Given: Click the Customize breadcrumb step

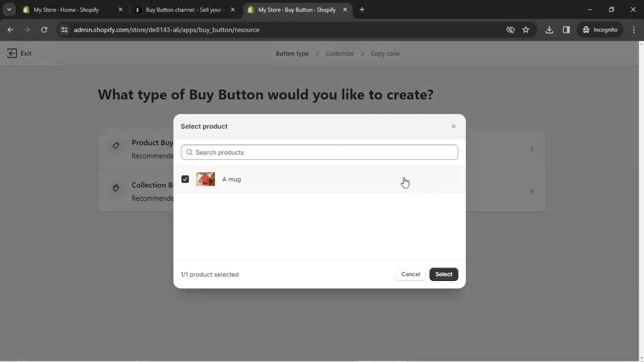Looking at the screenshot, I should click(x=340, y=54).
